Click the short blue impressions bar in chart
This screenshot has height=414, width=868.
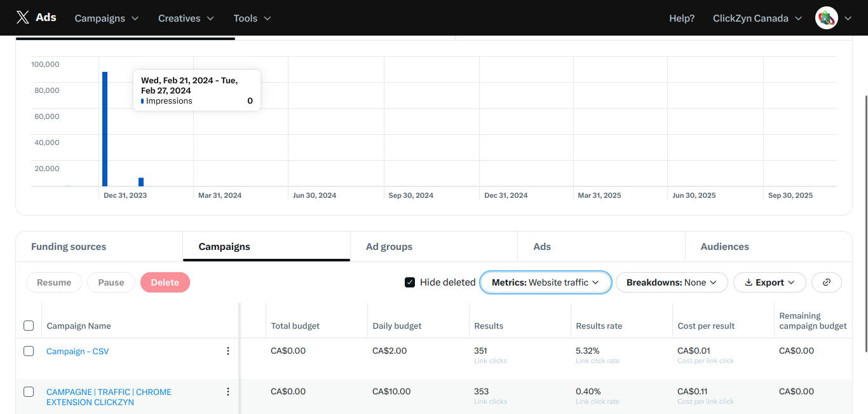click(x=141, y=182)
